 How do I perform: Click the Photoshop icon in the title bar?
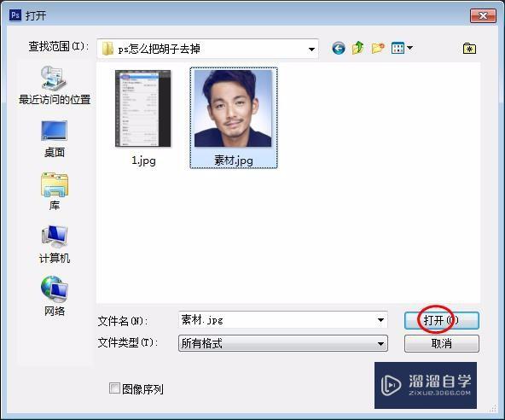click(x=15, y=15)
